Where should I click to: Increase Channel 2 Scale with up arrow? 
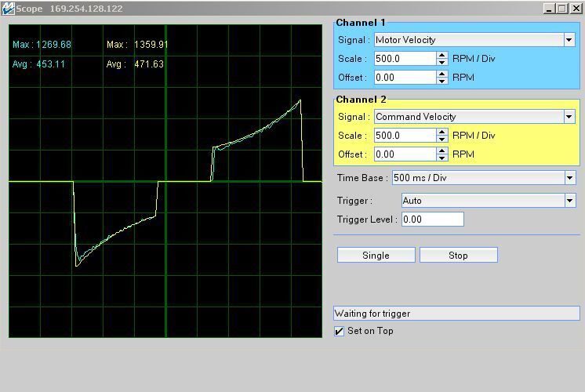441,132
